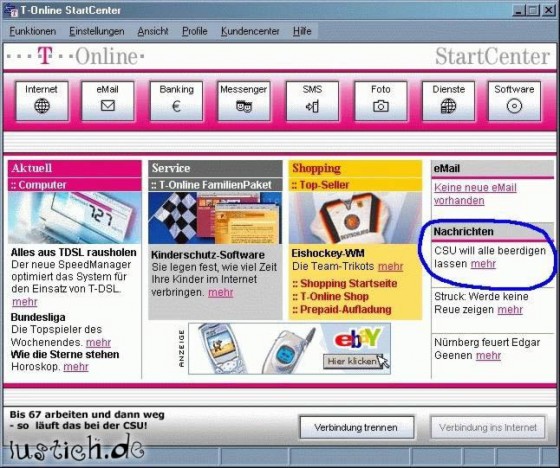This screenshot has width=560, height=468.
Task: Open the Funktionen menu
Action: tap(32, 31)
